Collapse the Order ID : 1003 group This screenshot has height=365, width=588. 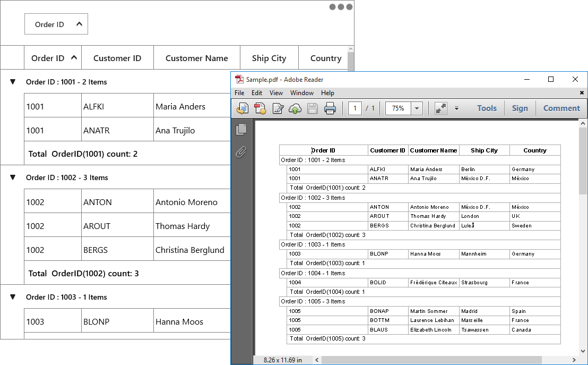coord(13,296)
